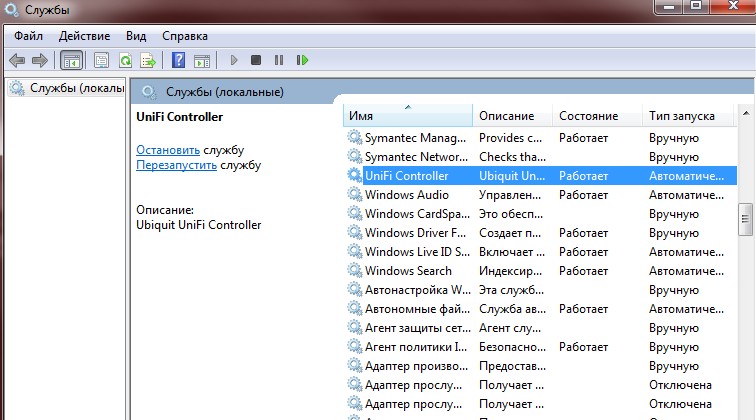Open the Вид menu
The image size is (756, 420).
136,35
